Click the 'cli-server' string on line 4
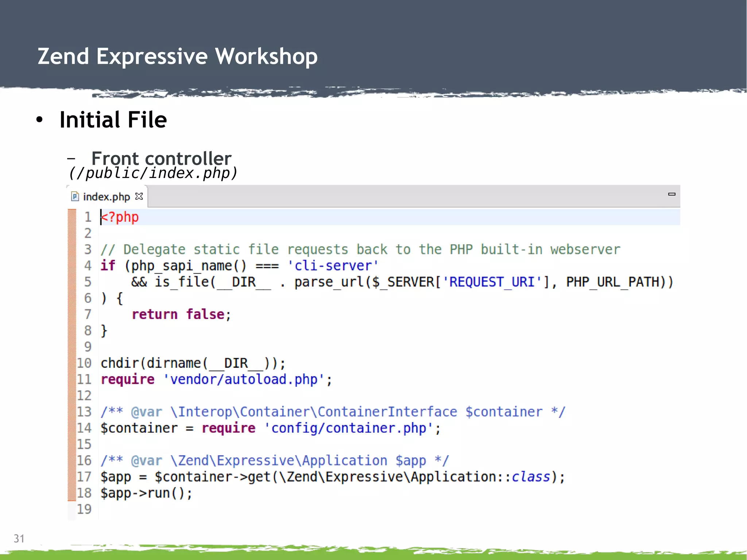Screen dimensions: 747x560 333,266
